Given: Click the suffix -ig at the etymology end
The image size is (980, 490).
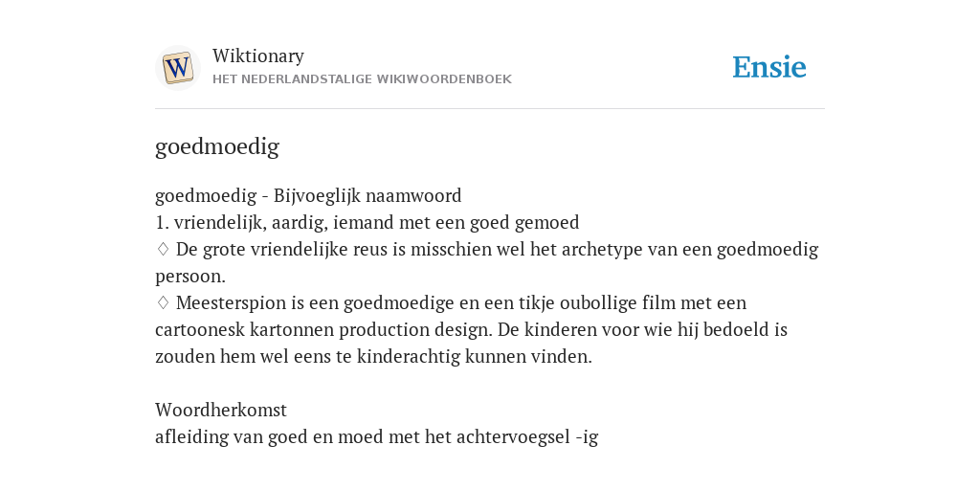Looking at the screenshot, I should click(x=587, y=437).
